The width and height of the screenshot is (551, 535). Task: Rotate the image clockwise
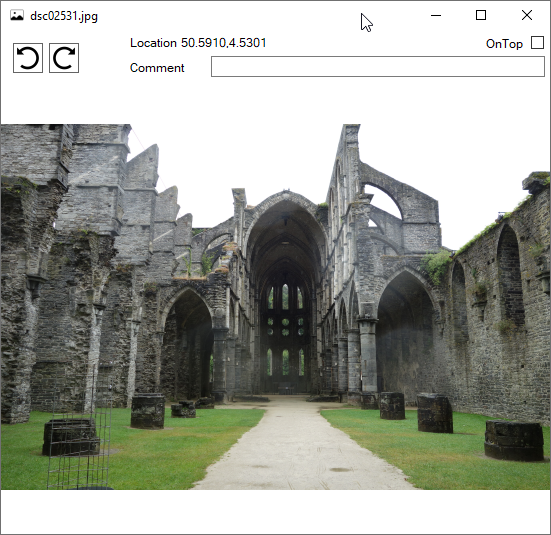point(64,58)
